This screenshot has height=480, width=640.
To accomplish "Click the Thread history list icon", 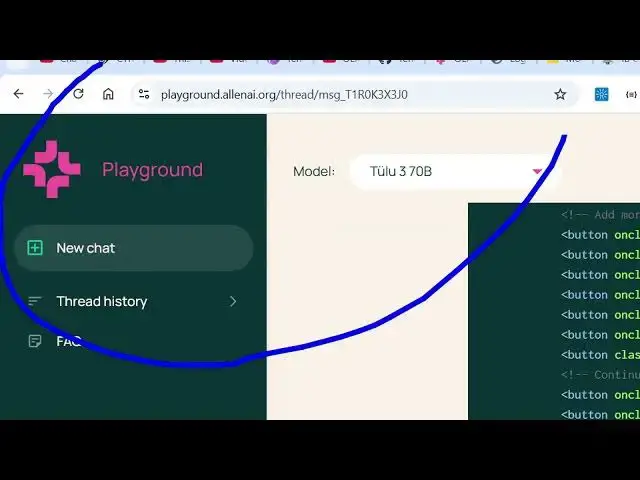I will [x=35, y=301].
